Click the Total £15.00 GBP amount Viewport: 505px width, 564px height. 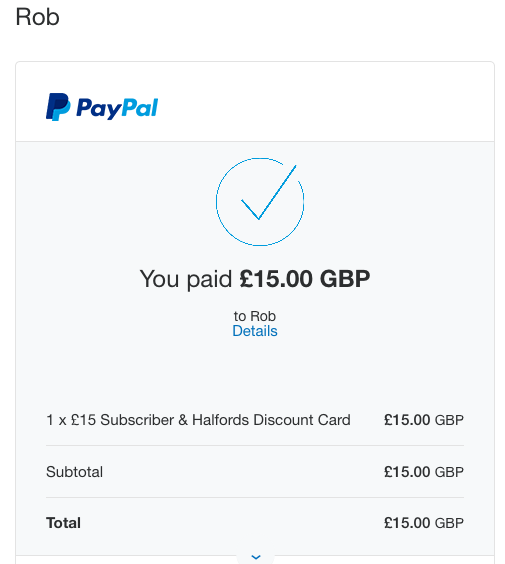(x=424, y=523)
